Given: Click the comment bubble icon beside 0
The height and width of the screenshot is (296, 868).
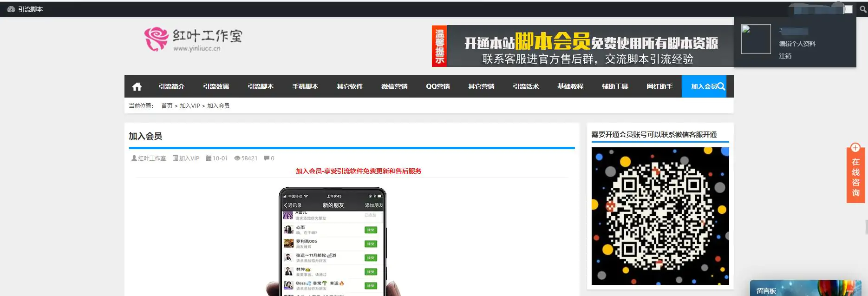Looking at the screenshot, I should coord(267,158).
